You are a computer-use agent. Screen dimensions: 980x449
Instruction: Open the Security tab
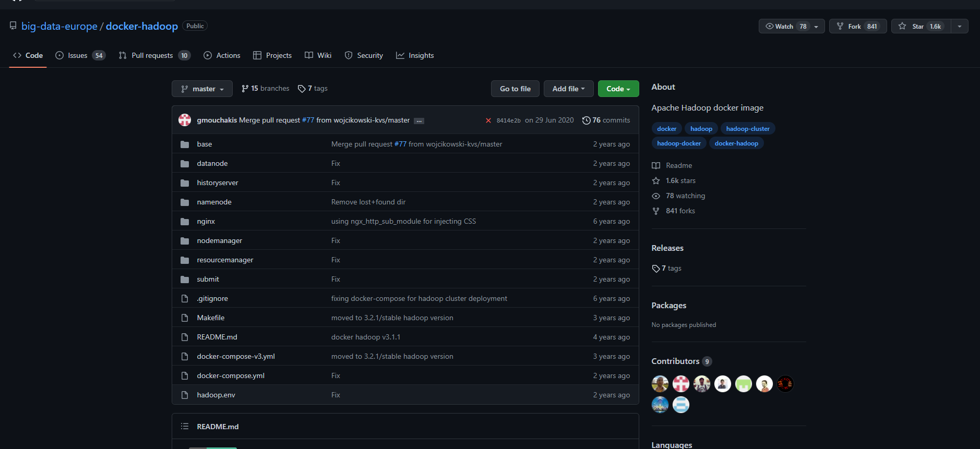(x=364, y=55)
